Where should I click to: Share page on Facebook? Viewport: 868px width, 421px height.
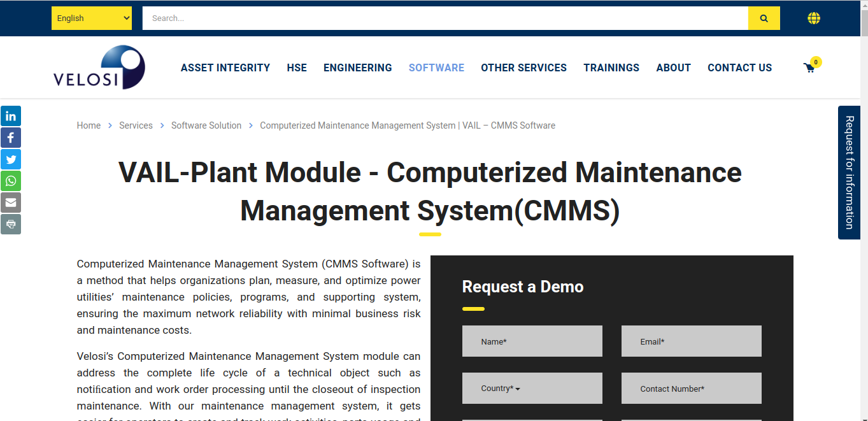(x=10, y=138)
